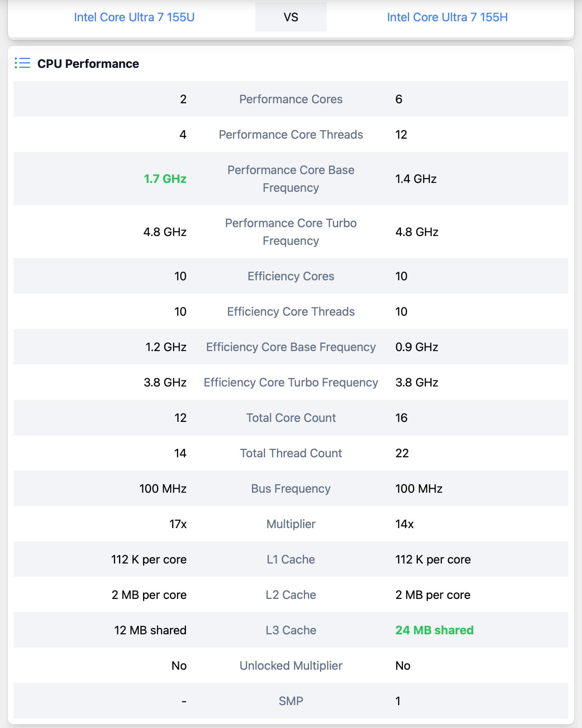Image resolution: width=582 pixels, height=728 pixels.
Task: Click the CPU Performance section heading
Action: 88,64
